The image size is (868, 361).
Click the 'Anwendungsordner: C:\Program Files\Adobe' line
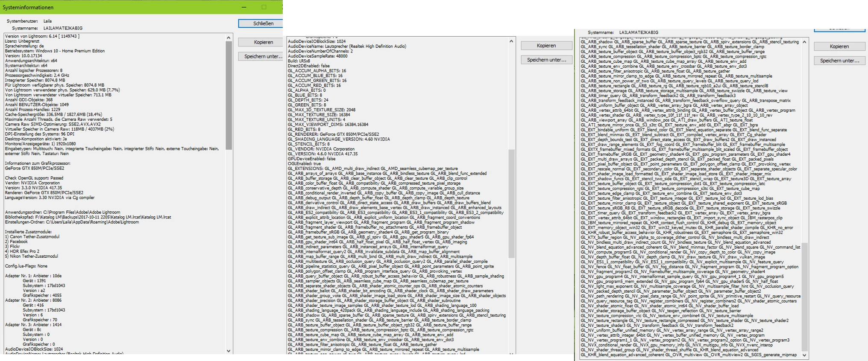point(63,212)
